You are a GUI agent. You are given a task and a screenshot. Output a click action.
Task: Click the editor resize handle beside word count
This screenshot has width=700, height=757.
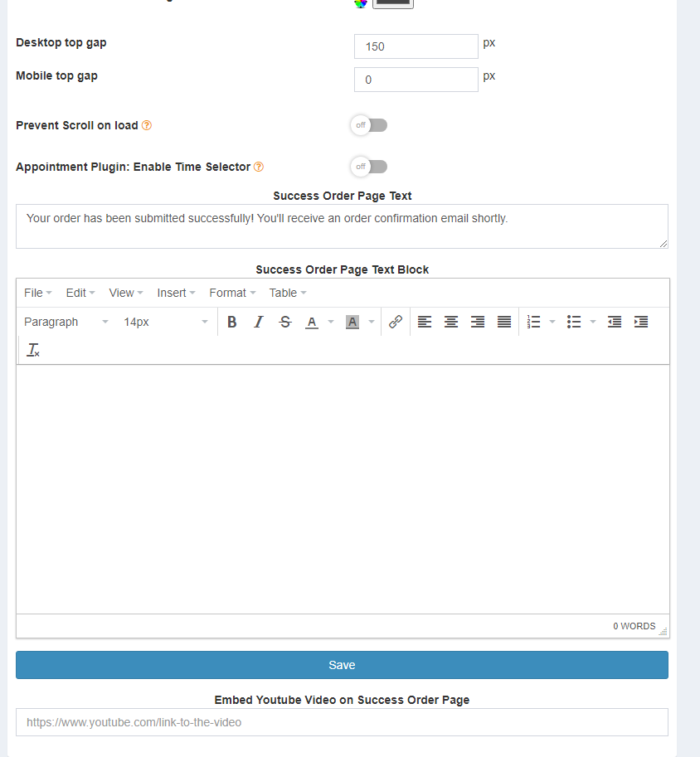[664, 631]
